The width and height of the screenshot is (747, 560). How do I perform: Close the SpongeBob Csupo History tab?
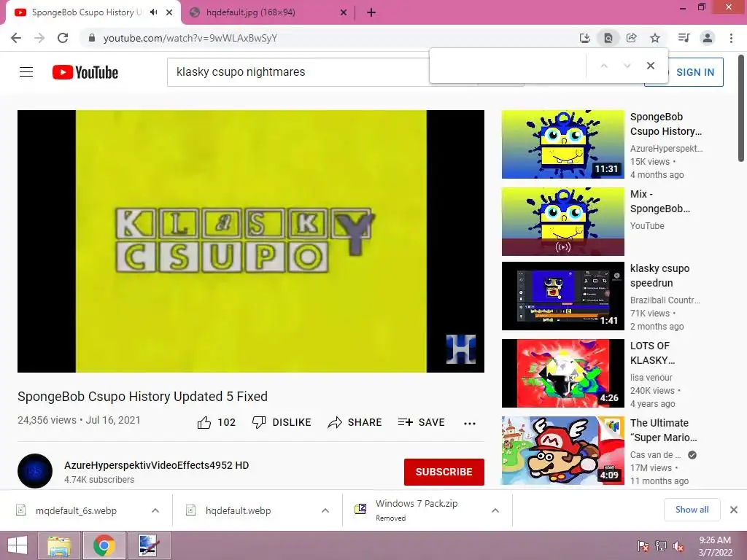click(169, 13)
